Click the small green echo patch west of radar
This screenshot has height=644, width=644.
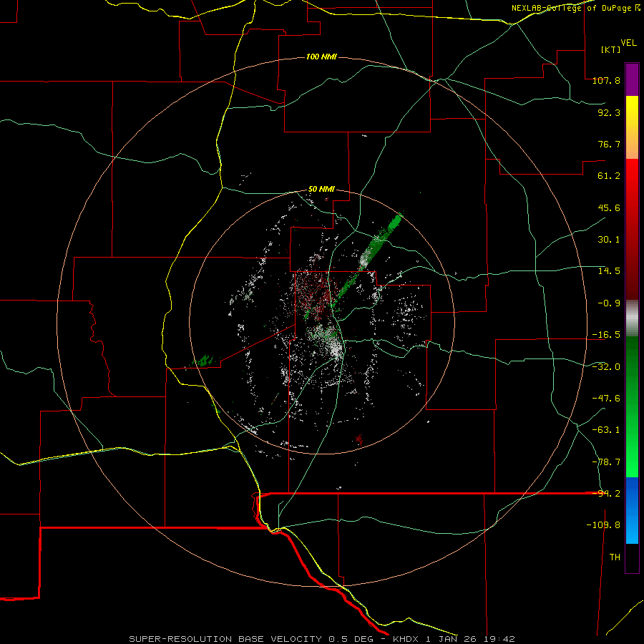[204, 361]
